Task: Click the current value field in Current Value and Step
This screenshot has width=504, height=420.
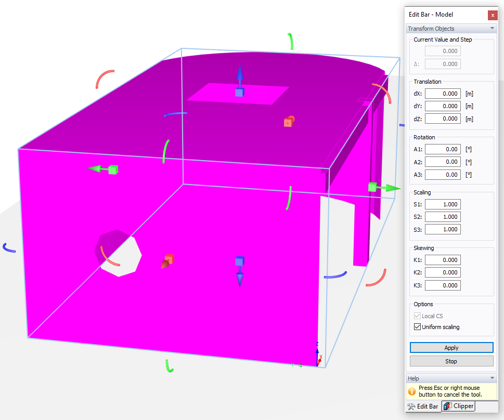Action: (443, 51)
